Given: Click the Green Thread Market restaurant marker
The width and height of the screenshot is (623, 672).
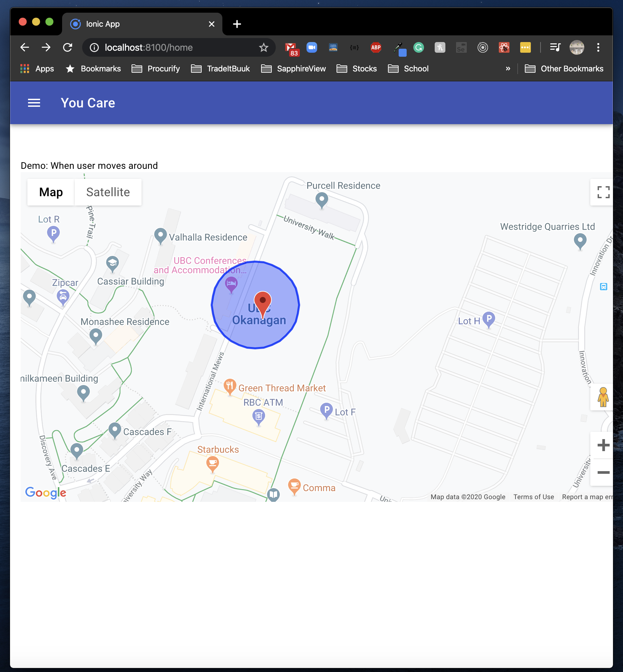Looking at the screenshot, I should pyautogui.click(x=230, y=387).
